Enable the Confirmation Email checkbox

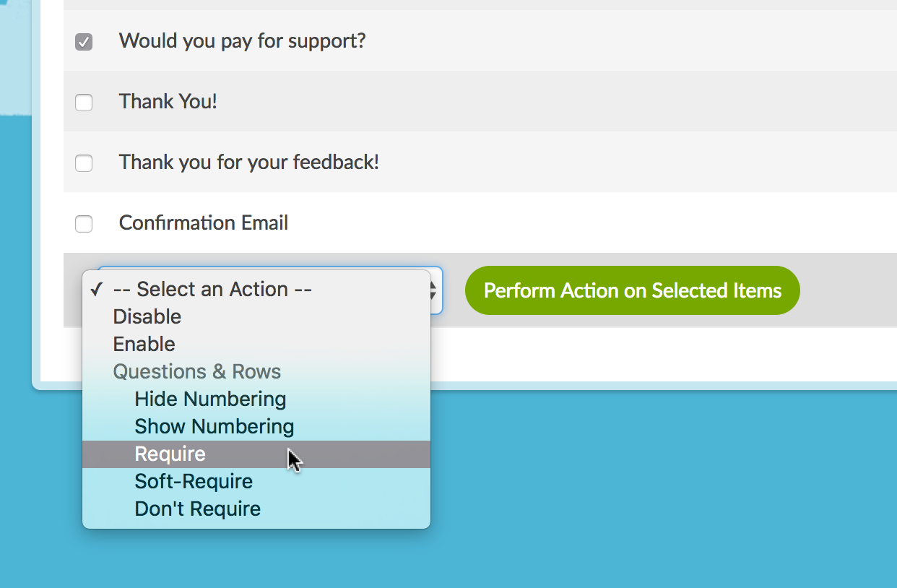(84, 224)
